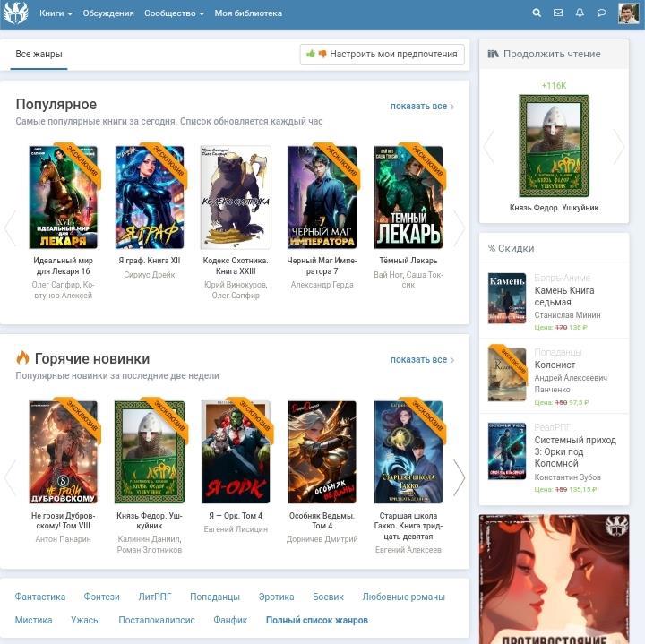The image size is (645, 644).
Task: Open Полный список жанров link
Action: [316, 620]
